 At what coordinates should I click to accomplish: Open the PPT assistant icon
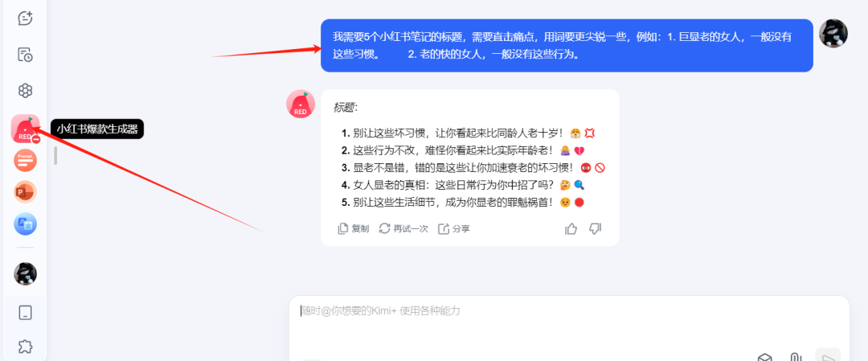25,192
